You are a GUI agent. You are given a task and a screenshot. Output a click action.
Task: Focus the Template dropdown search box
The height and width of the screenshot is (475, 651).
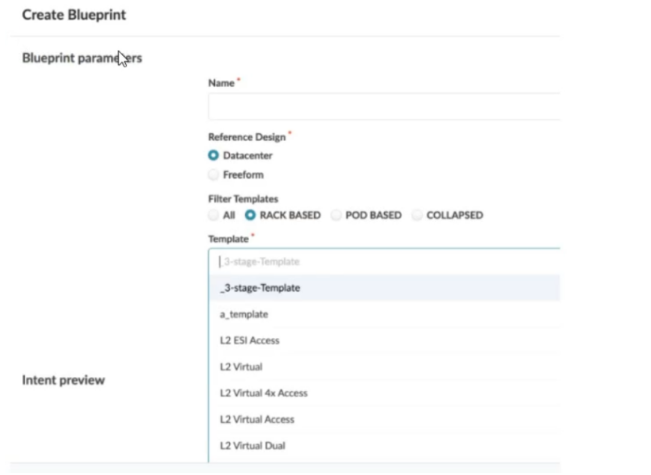(384, 262)
